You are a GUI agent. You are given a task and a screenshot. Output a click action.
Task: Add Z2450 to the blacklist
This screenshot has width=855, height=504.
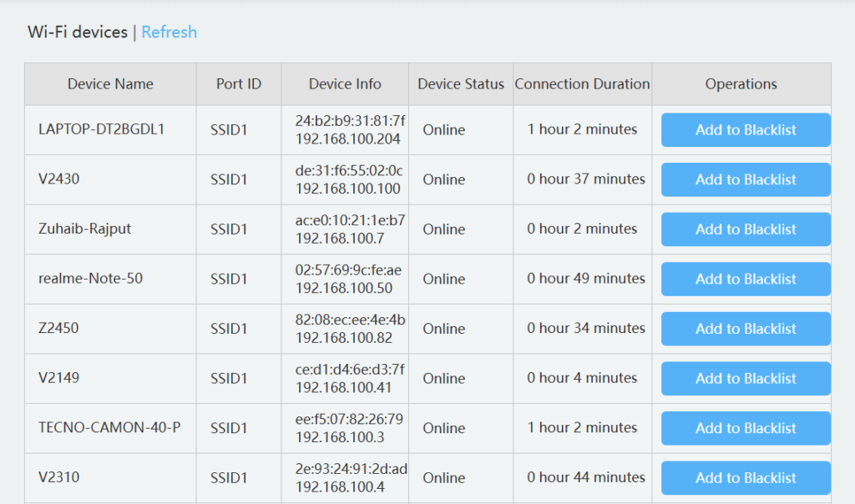tap(745, 329)
